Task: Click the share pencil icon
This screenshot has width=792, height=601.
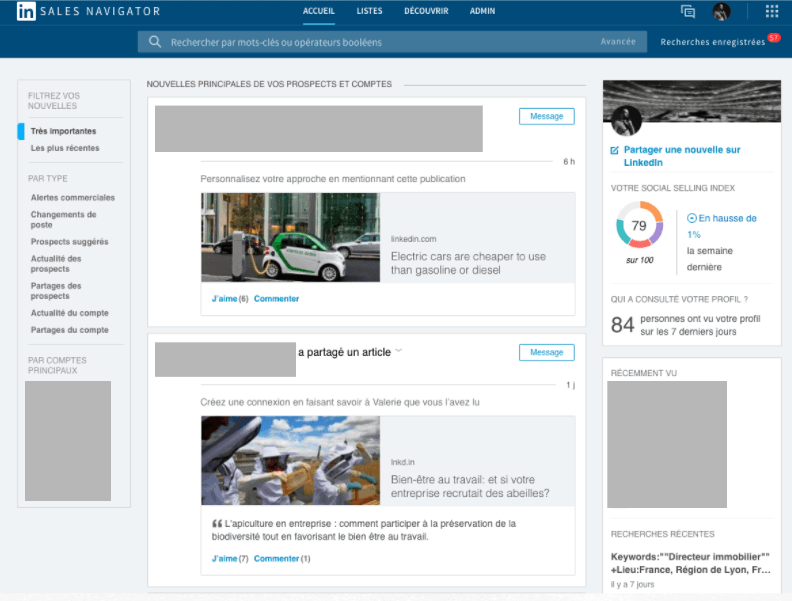Action: coord(614,150)
